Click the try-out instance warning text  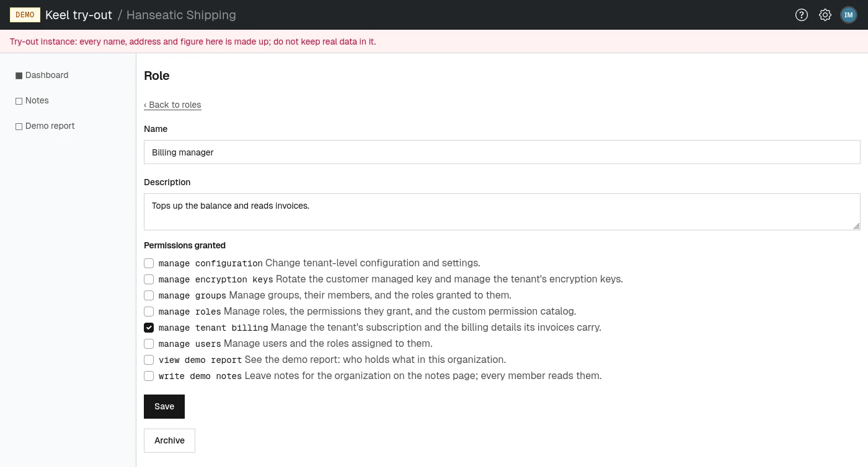tap(193, 41)
